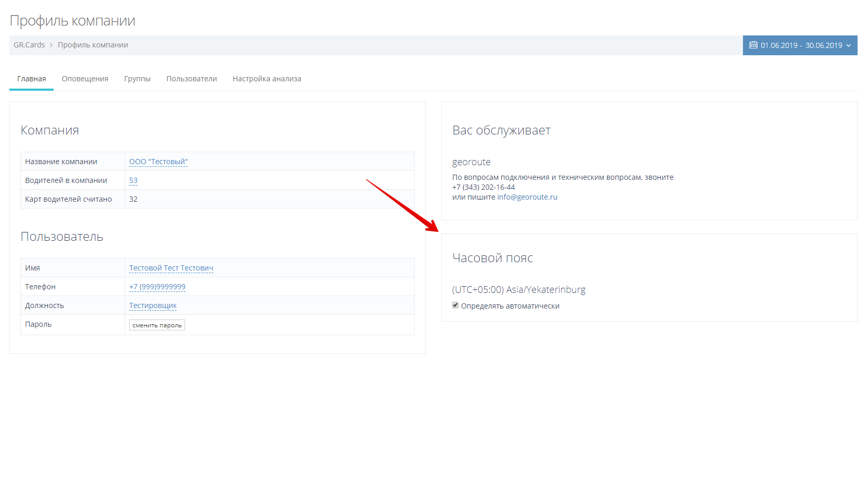This screenshot has height=479, width=868.
Task: Edit company name ООО "Тестовый"
Action: (158, 162)
